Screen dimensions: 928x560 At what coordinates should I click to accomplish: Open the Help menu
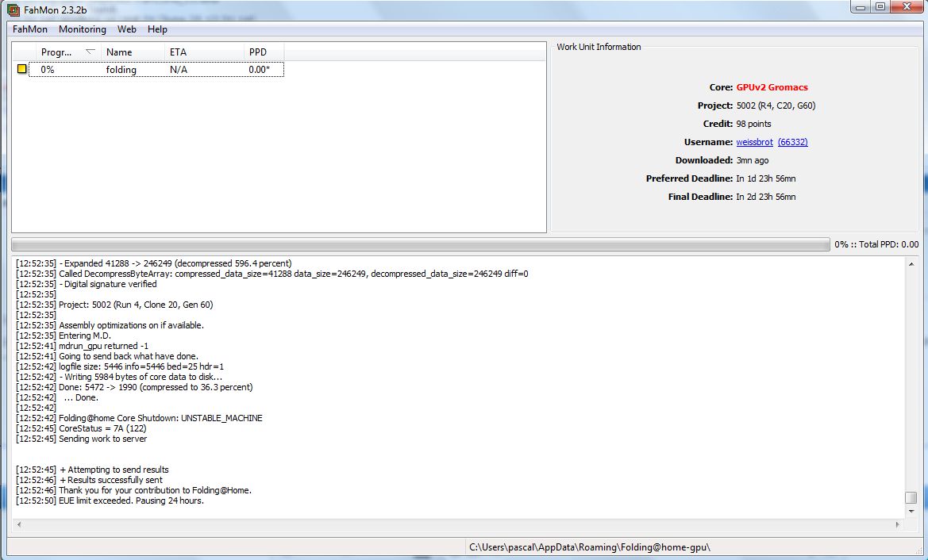(157, 29)
